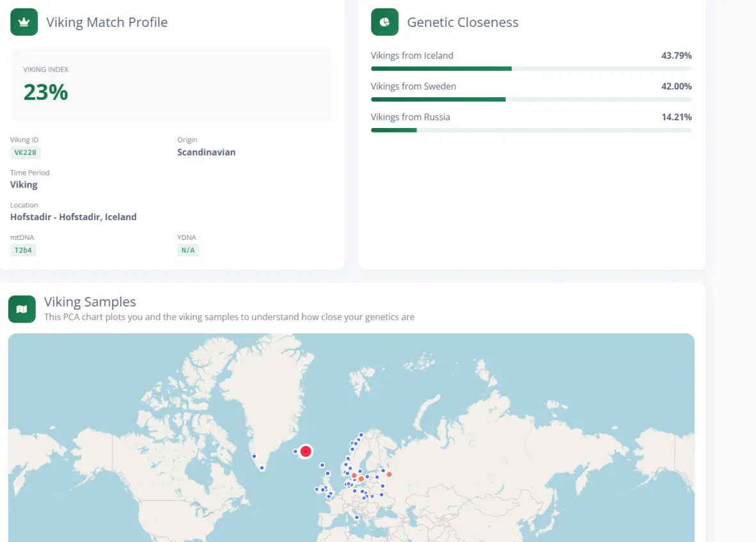The image size is (756, 542).
Task: Select the blue marker in southern Italy
Action: point(357,517)
